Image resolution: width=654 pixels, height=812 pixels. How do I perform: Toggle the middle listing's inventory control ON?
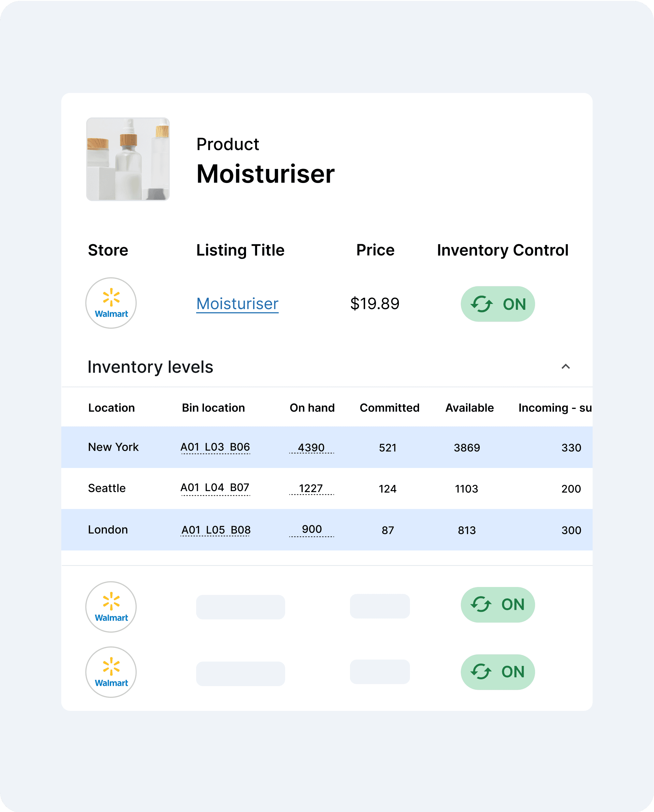(497, 605)
